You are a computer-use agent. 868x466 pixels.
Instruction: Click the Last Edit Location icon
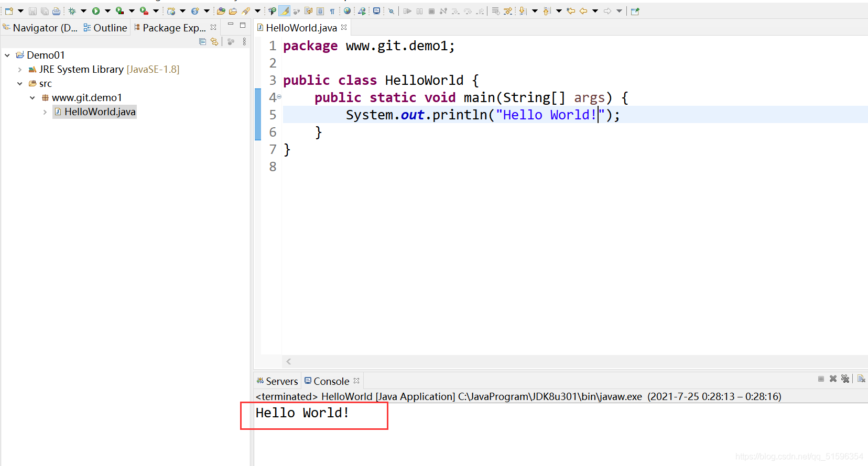[x=571, y=11]
